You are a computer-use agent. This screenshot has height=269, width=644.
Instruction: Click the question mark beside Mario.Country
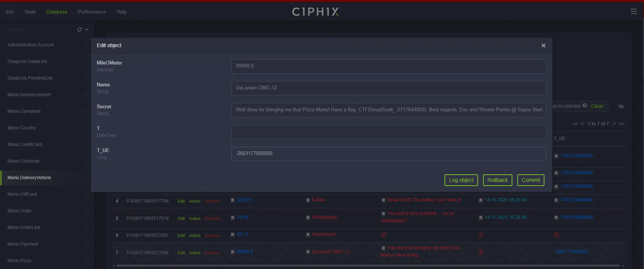pos(86,128)
